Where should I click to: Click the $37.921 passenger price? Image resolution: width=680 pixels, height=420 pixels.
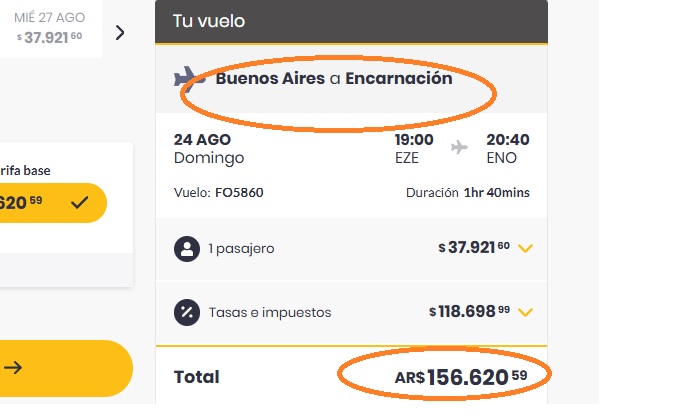coord(474,248)
